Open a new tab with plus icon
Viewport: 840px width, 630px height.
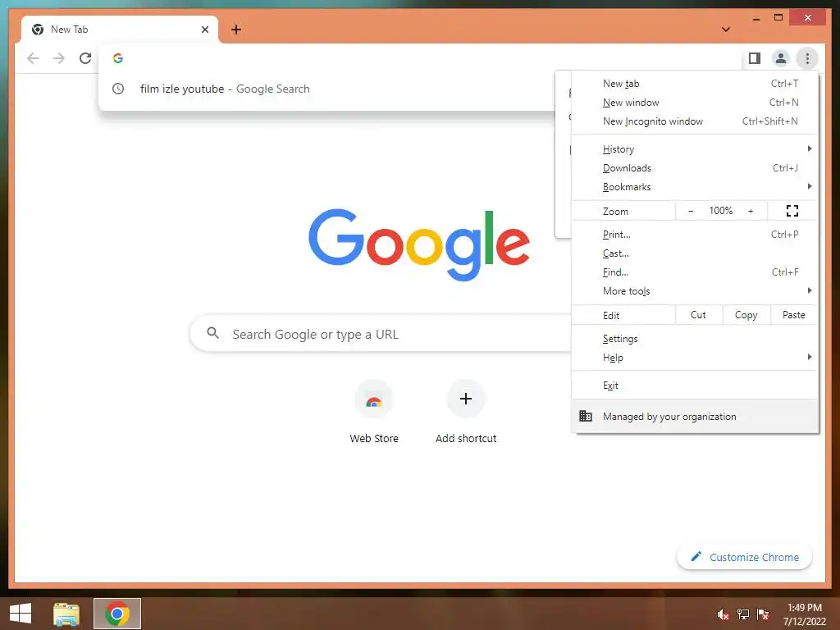[236, 30]
